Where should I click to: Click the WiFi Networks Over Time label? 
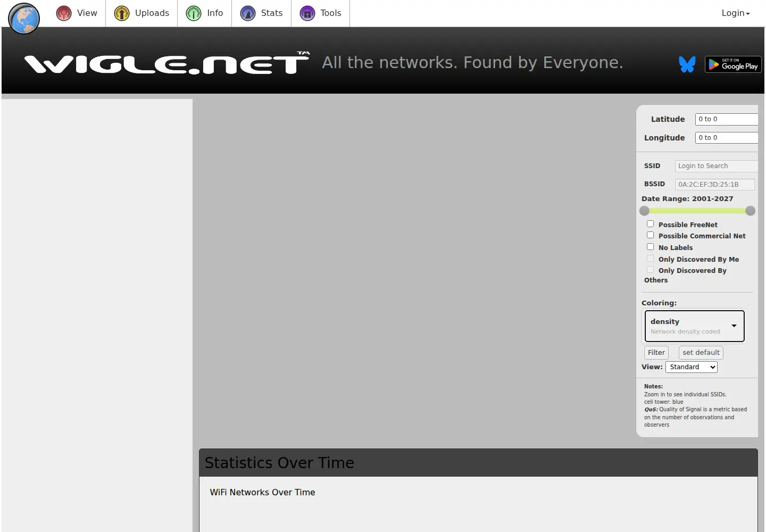262,493
